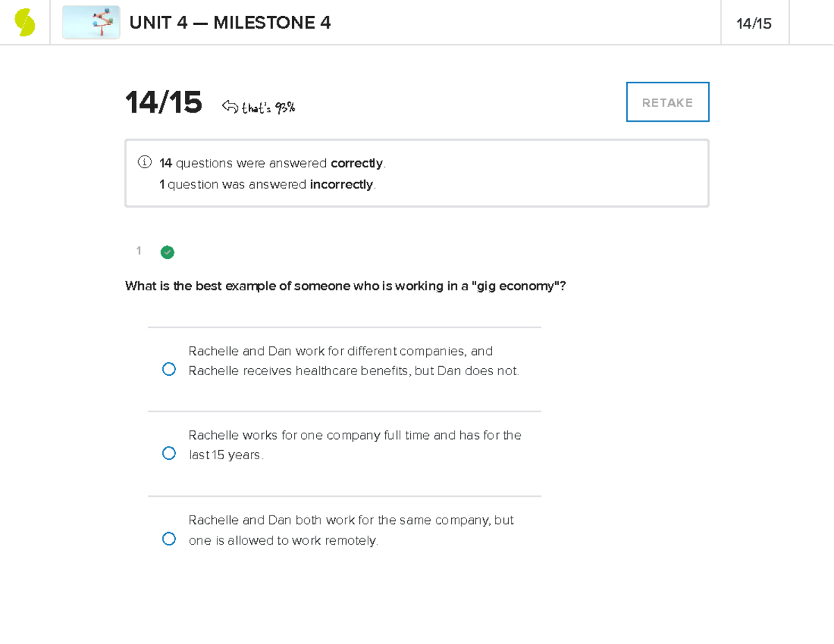Click '1 question was answered incorrectly' line
The width and height of the screenshot is (834, 644).
pos(268,184)
